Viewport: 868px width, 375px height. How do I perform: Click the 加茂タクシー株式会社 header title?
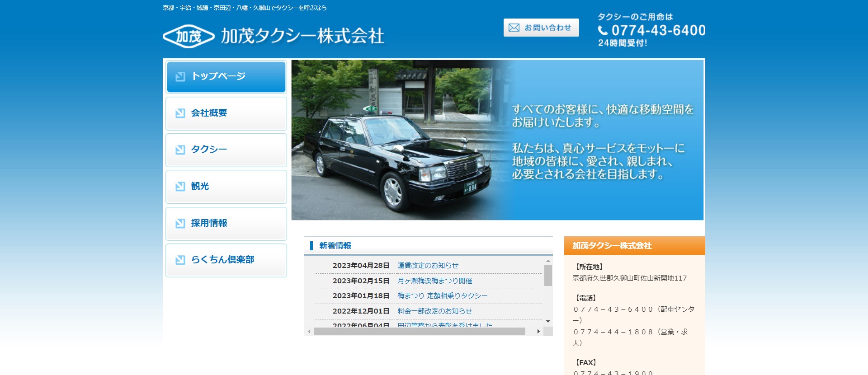click(302, 36)
